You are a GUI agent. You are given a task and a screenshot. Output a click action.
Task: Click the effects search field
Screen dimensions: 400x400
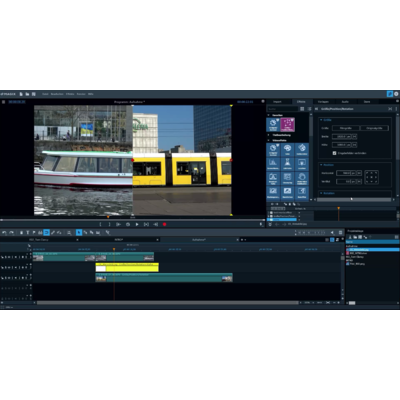coord(283,109)
